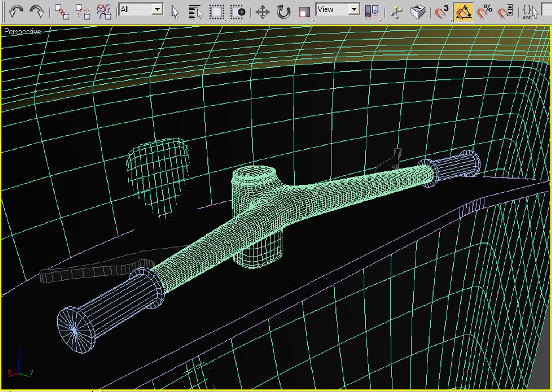Screen dimensions: 552x392
Task: Activate the Select and Rotate tool
Action: (283, 12)
